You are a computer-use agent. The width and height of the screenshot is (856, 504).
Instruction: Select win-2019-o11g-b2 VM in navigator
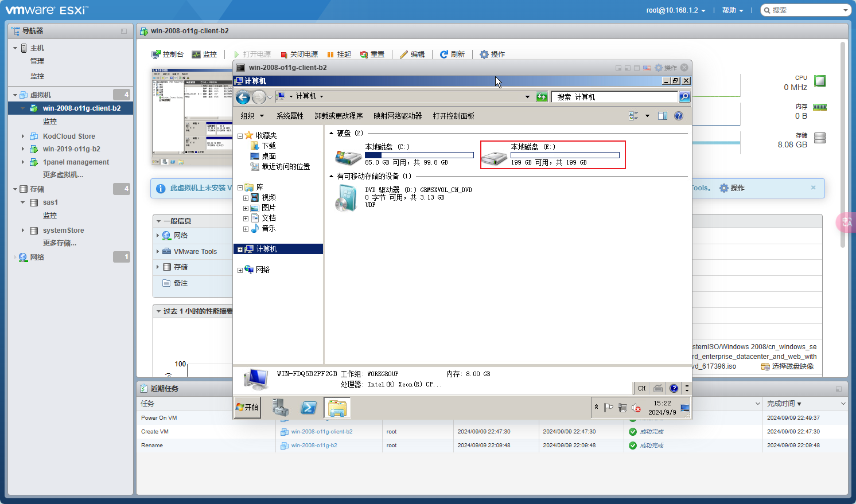click(71, 149)
